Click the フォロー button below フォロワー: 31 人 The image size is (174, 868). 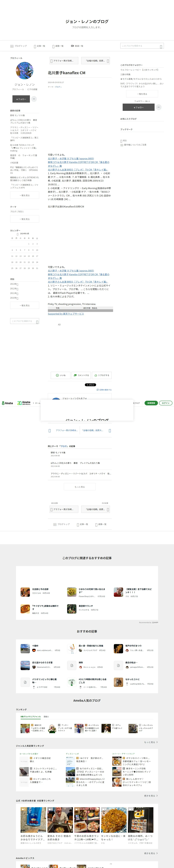138,107
